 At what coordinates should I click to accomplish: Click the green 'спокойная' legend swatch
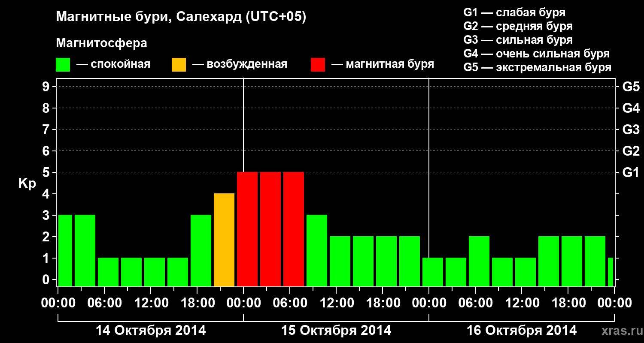[63, 65]
